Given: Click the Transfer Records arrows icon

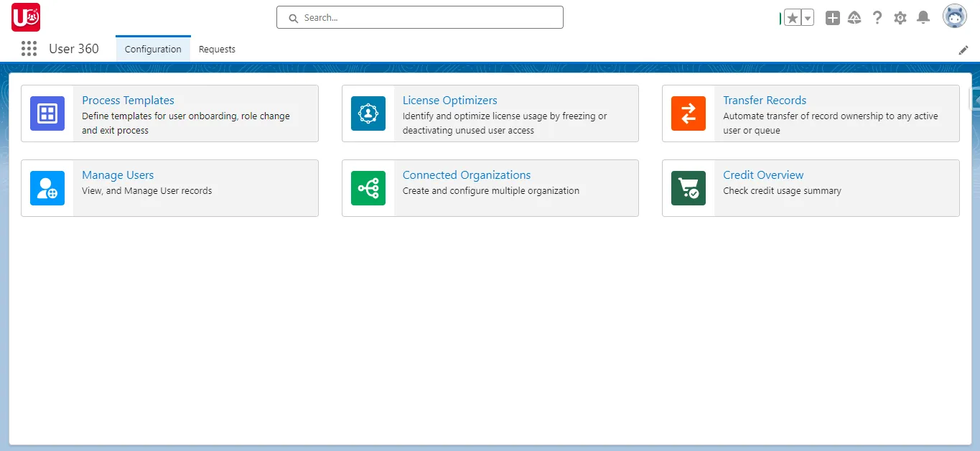Looking at the screenshot, I should tap(689, 113).
